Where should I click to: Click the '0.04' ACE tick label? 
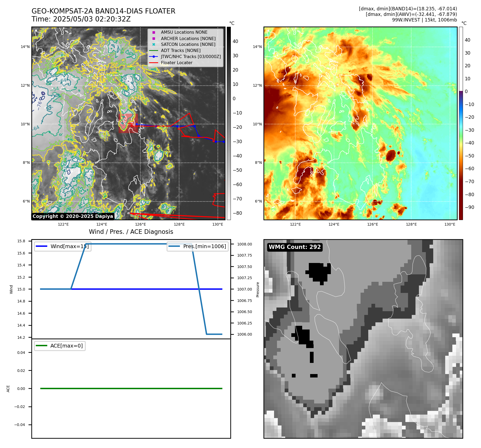coord(21,353)
